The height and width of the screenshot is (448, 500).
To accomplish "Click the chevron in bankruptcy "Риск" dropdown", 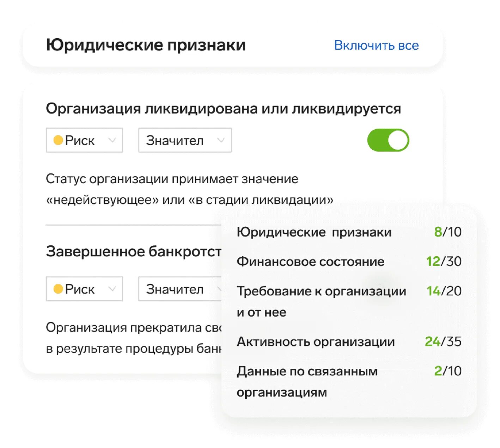I will click(112, 289).
